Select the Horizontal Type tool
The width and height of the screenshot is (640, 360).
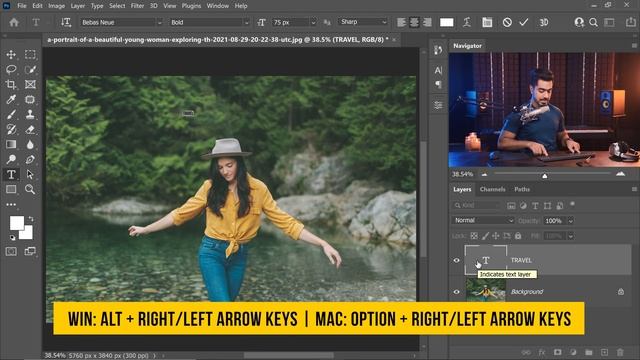click(11, 175)
